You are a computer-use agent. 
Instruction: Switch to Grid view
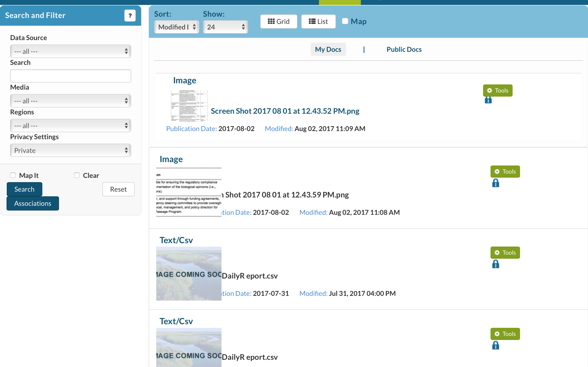coord(278,22)
